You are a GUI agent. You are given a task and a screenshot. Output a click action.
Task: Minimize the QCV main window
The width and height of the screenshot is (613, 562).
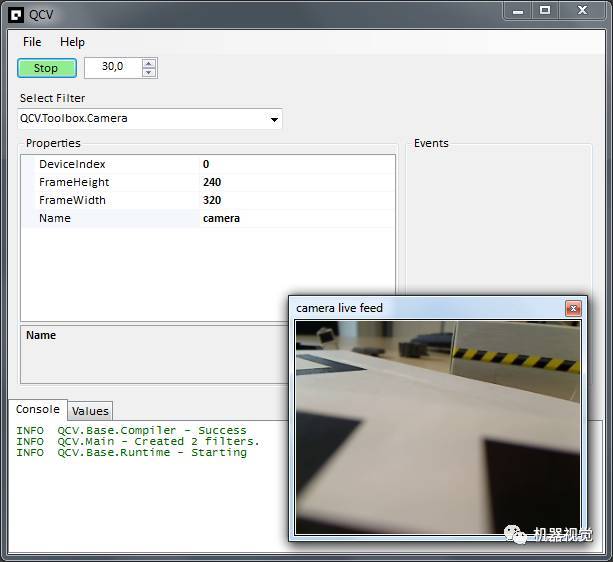coord(515,11)
